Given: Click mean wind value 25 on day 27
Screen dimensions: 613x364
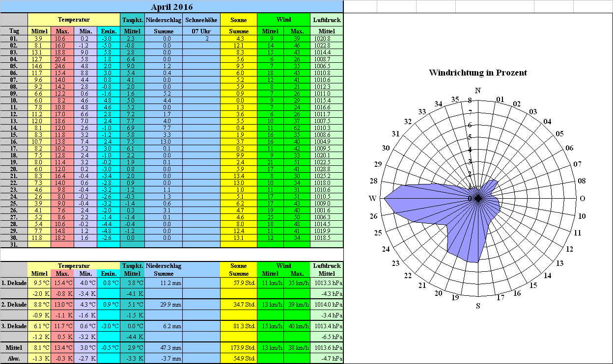Looking at the screenshot, I should click(x=271, y=217).
